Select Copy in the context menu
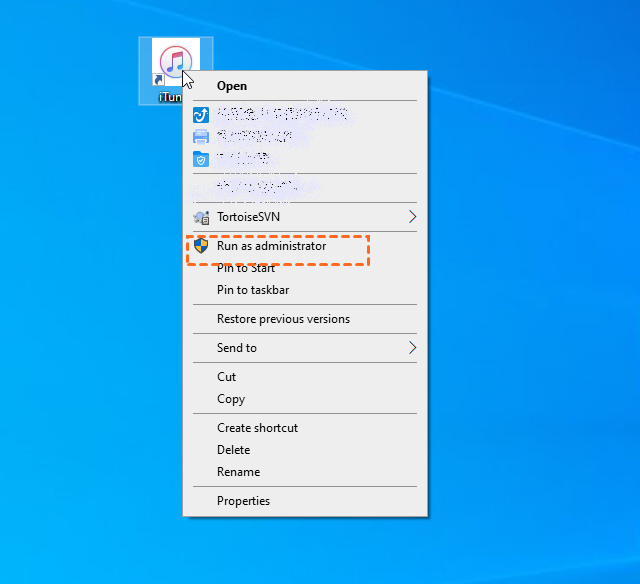Screen dimensions: 640x584 pos(231,399)
